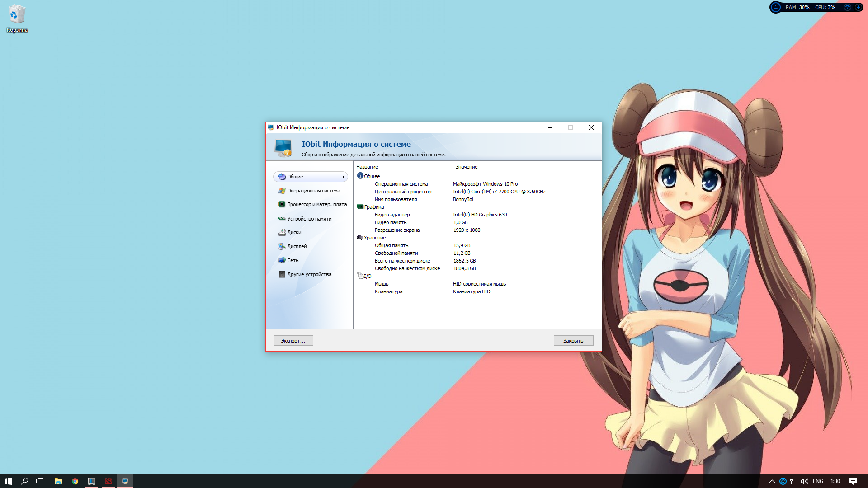Select the Общая память row
The image size is (868, 488).
pyautogui.click(x=477, y=245)
